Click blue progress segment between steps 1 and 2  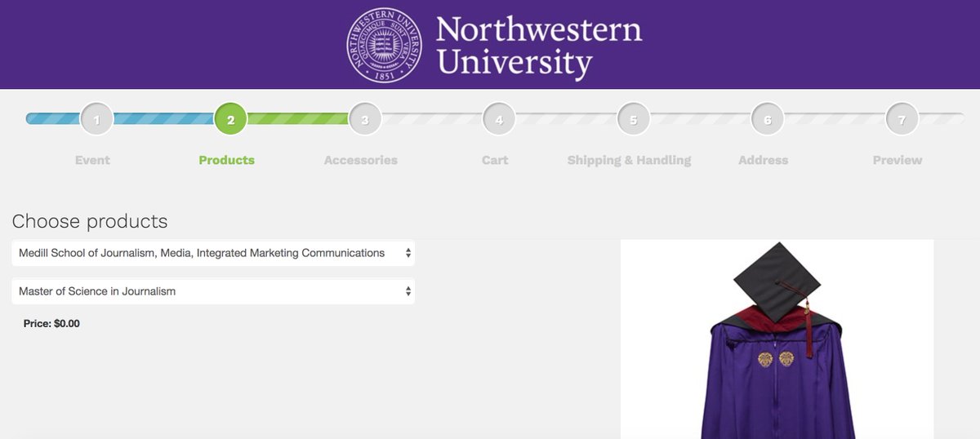[x=163, y=118]
